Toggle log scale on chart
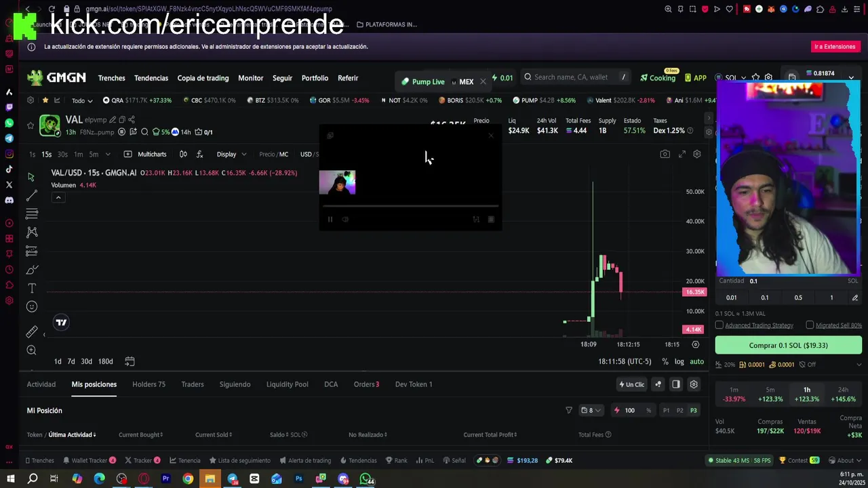This screenshot has width=868, height=488. coord(679,361)
